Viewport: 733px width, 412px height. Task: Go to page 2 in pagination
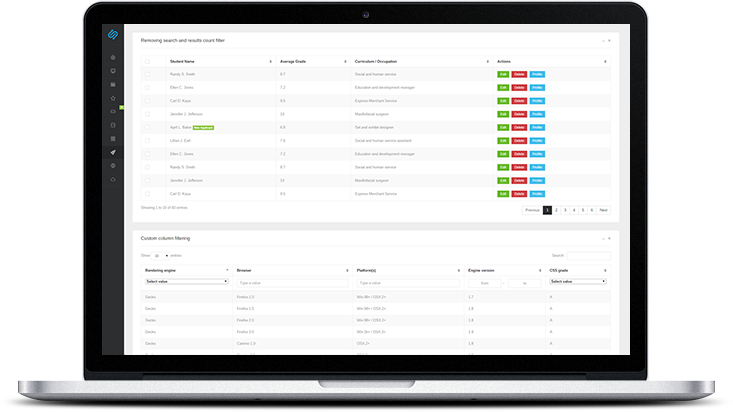556,210
